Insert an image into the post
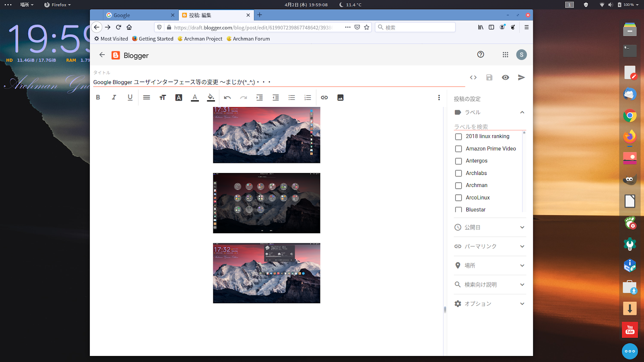The width and height of the screenshot is (644, 362). tap(341, 97)
